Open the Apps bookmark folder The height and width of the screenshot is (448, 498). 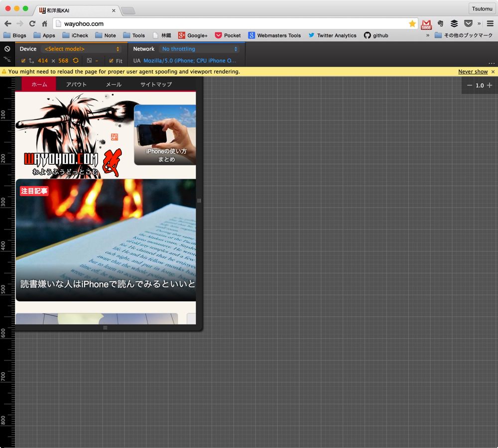coord(44,35)
